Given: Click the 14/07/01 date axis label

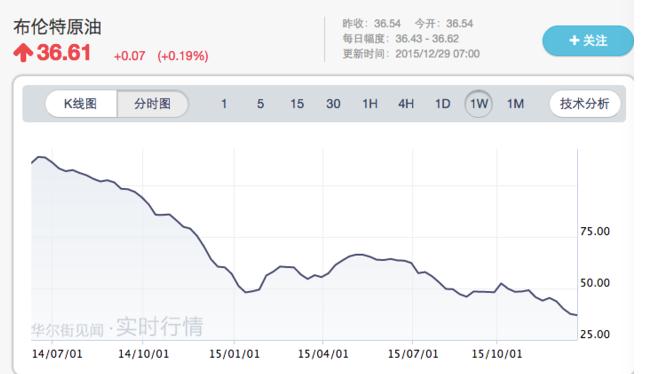Looking at the screenshot, I should [x=57, y=354].
